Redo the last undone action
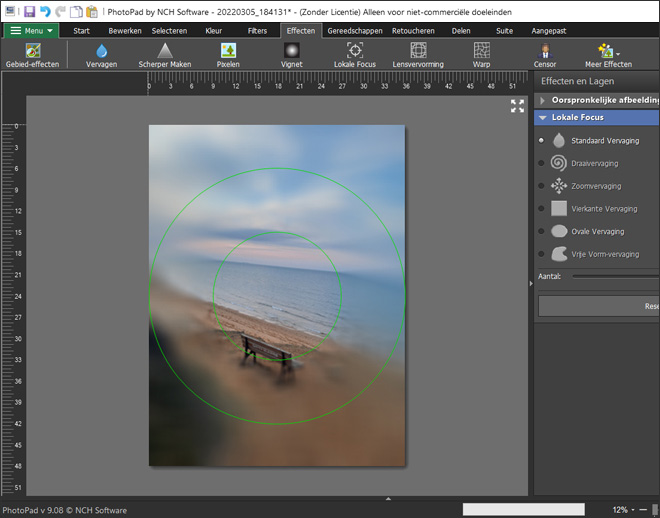The image size is (660, 518). coord(60,11)
